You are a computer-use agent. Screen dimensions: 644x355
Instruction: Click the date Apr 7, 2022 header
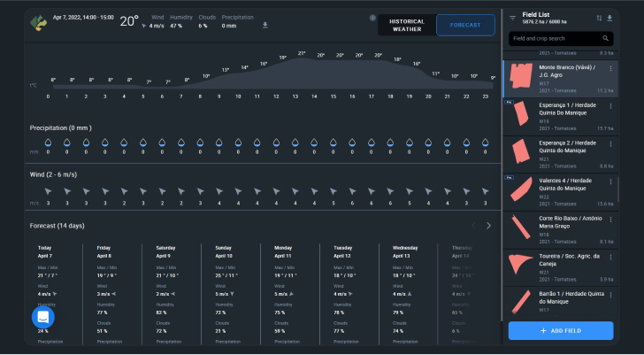tap(83, 18)
